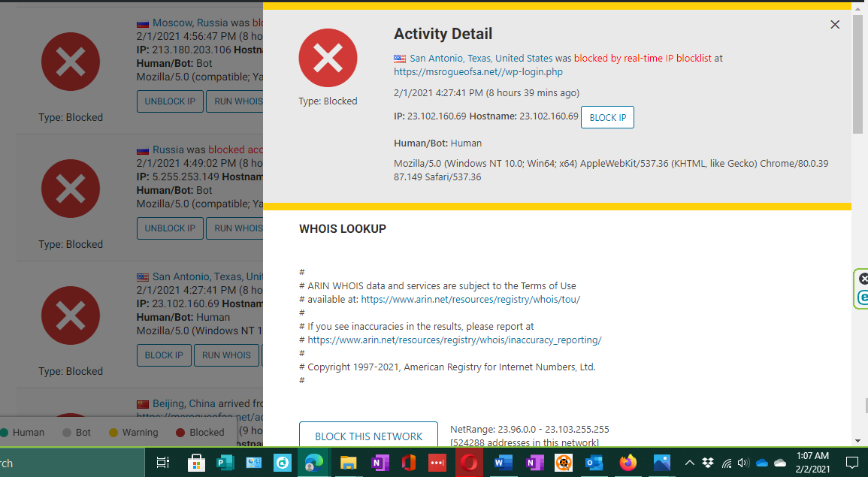Screen dimensions: 868x477
Task: Open the msrogueofsa wp-login.php link
Action: [x=478, y=72]
